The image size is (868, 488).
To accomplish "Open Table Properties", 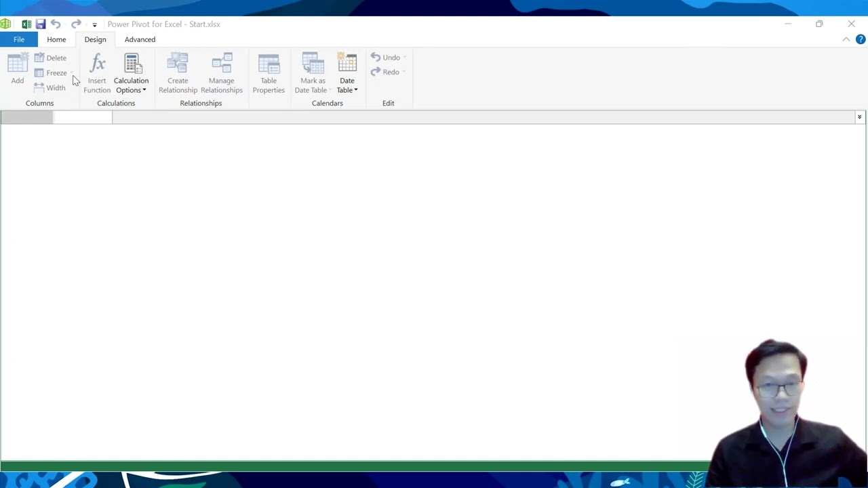I will (269, 73).
